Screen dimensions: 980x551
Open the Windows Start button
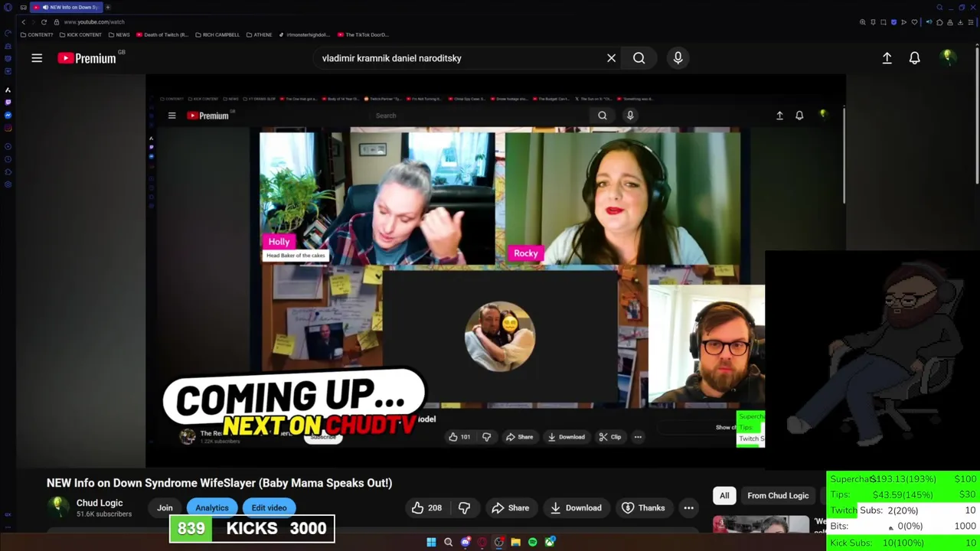point(431,542)
